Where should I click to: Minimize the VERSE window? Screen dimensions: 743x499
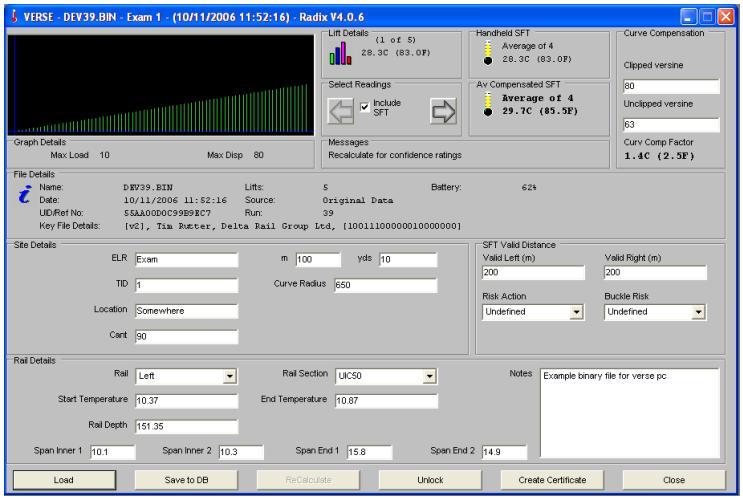coord(688,17)
